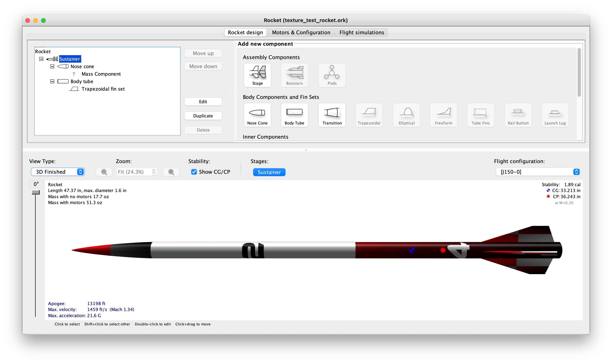Add a Body Tube component
This screenshot has width=612, height=364.
pyautogui.click(x=294, y=115)
